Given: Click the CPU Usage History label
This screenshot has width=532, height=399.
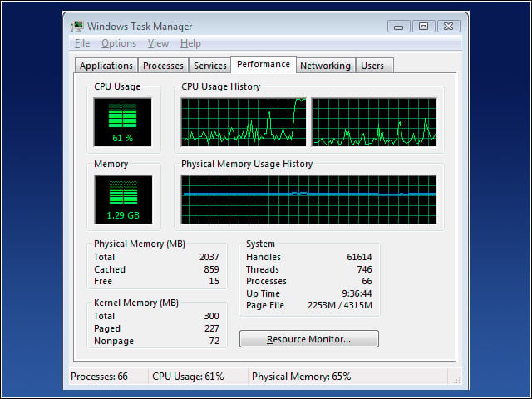Looking at the screenshot, I should (x=220, y=86).
